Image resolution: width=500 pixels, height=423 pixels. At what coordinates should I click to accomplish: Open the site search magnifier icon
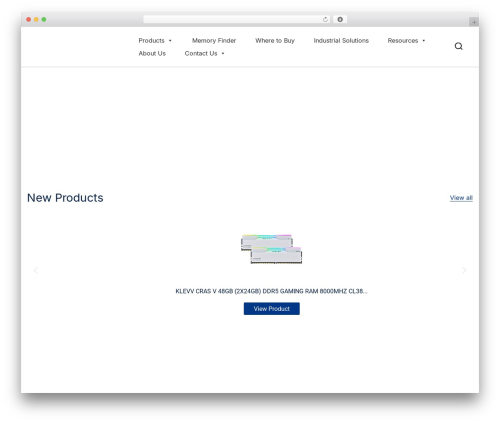(458, 46)
